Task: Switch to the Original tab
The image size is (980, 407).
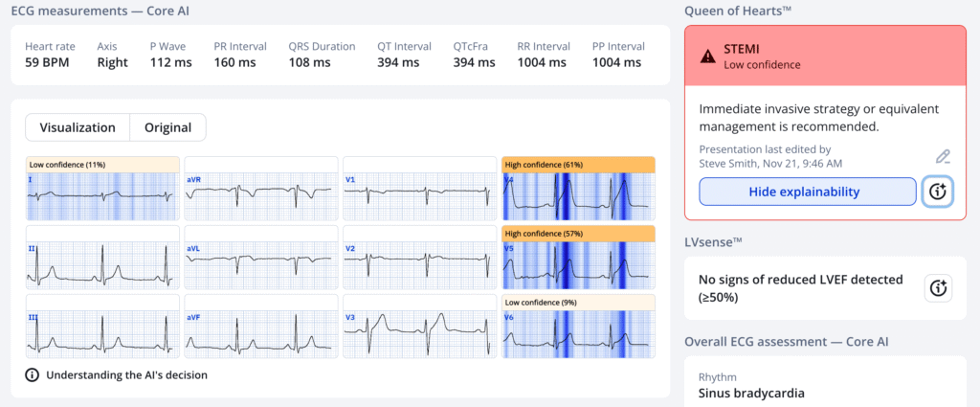Action: pos(167,127)
